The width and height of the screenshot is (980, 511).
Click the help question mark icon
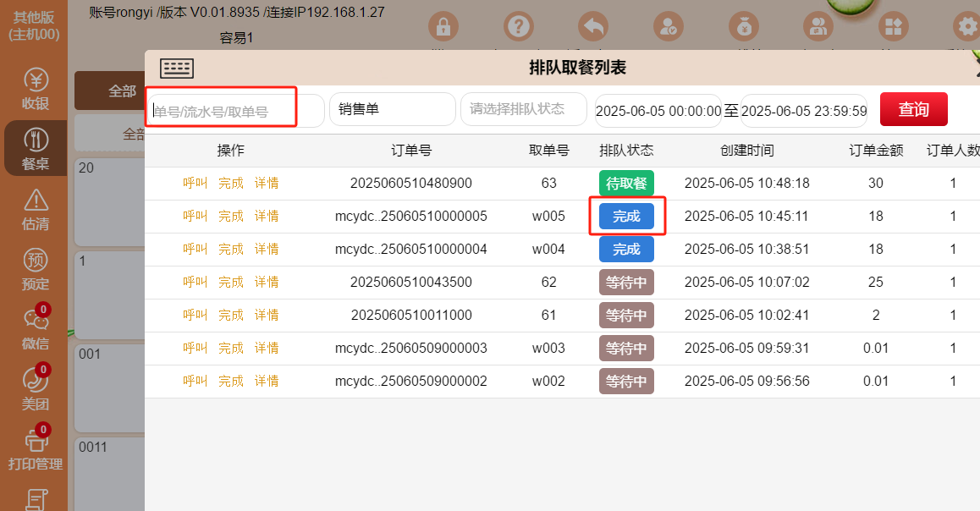[x=519, y=27]
